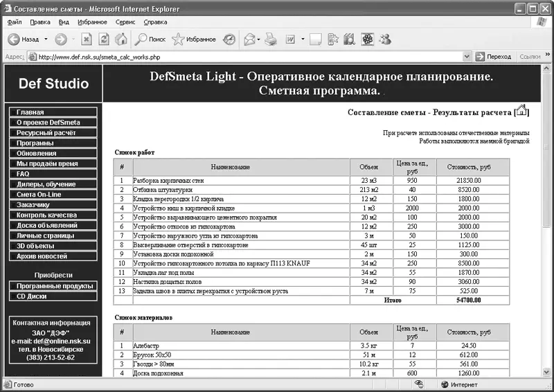Click the privacy eye icon in status bar
Viewport: 554px width, 392px height.
[x=419, y=384]
